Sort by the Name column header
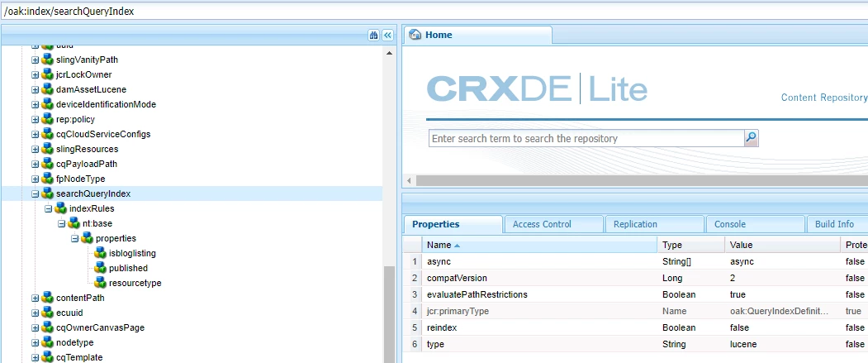 coord(540,245)
